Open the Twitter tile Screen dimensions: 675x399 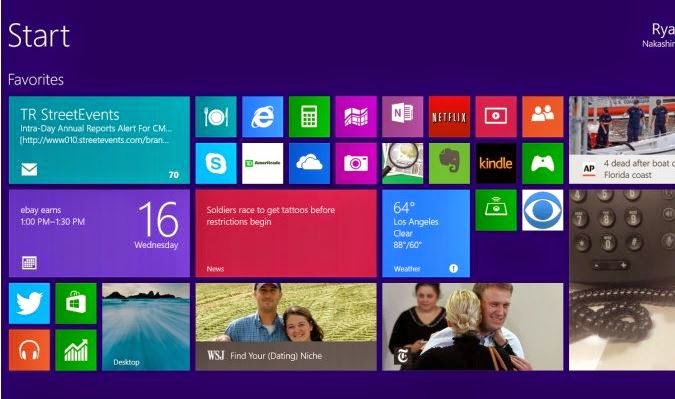pyautogui.click(x=29, y=303)
